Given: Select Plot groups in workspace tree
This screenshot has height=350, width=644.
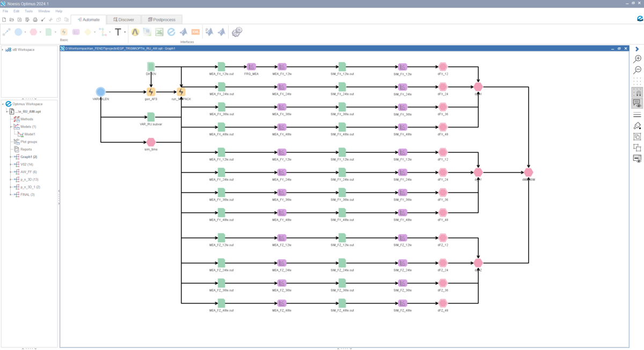Looking at the screenshot, I should click(28, 142).
